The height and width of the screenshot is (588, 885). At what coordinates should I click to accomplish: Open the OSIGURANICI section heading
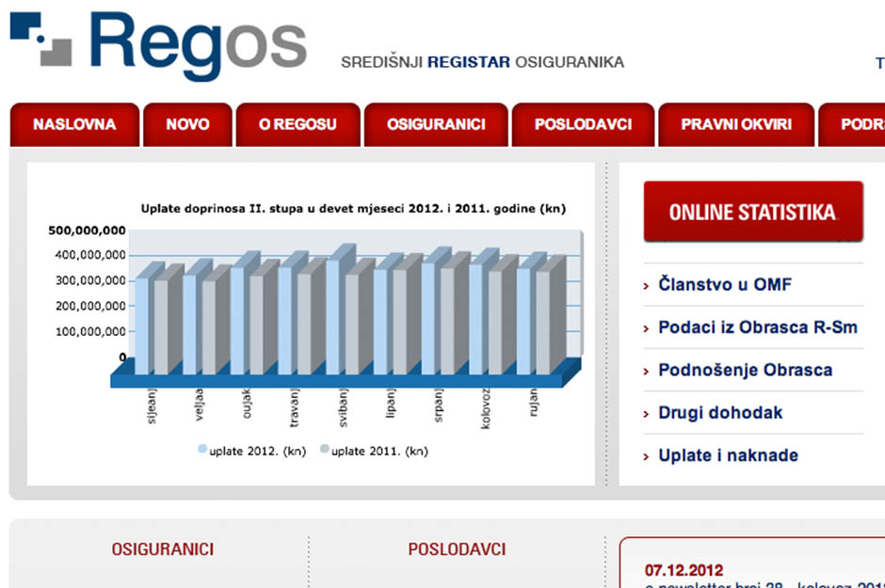[162, 549]
